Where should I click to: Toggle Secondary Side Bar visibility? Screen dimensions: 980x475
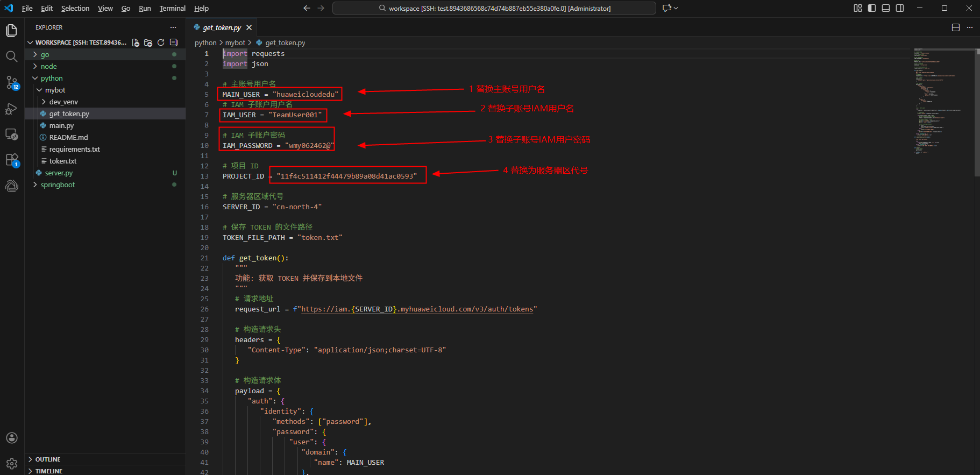[x=900, y=8]
